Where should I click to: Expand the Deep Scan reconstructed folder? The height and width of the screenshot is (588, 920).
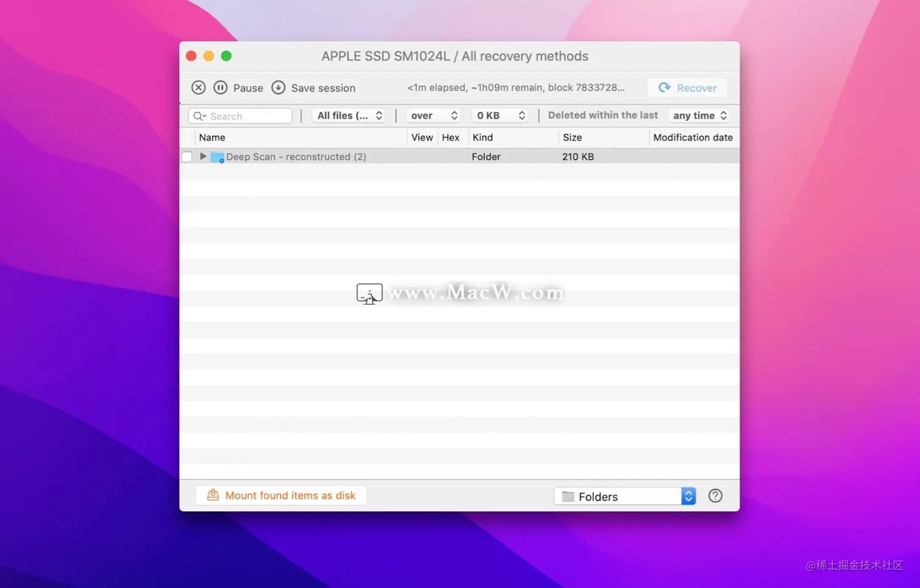click(x=203, y=156)
